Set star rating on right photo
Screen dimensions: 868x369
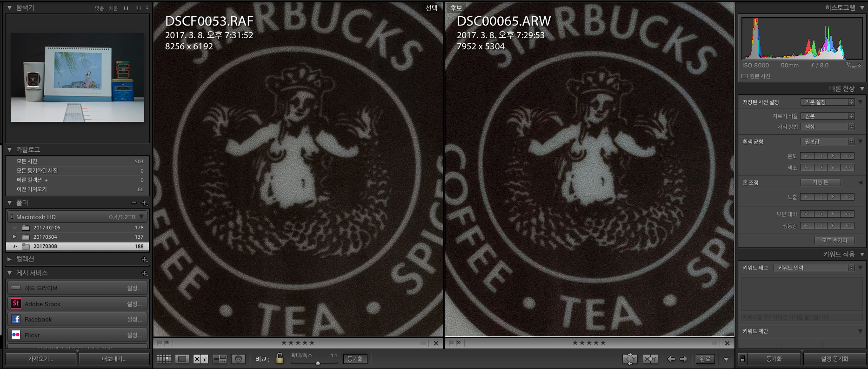pyautogui.click(x=589, y=342)
